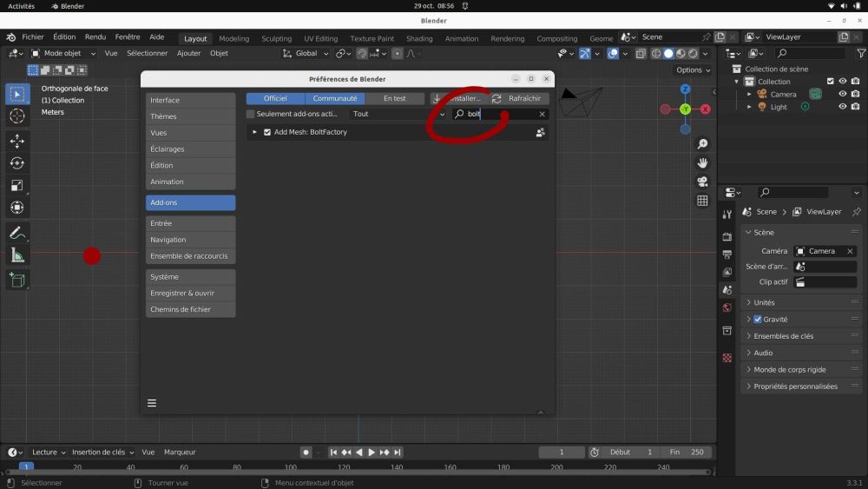This screenshot has width=868, height=489.
Task: Select the Rotate tool
Action: [x=17, y=163]
